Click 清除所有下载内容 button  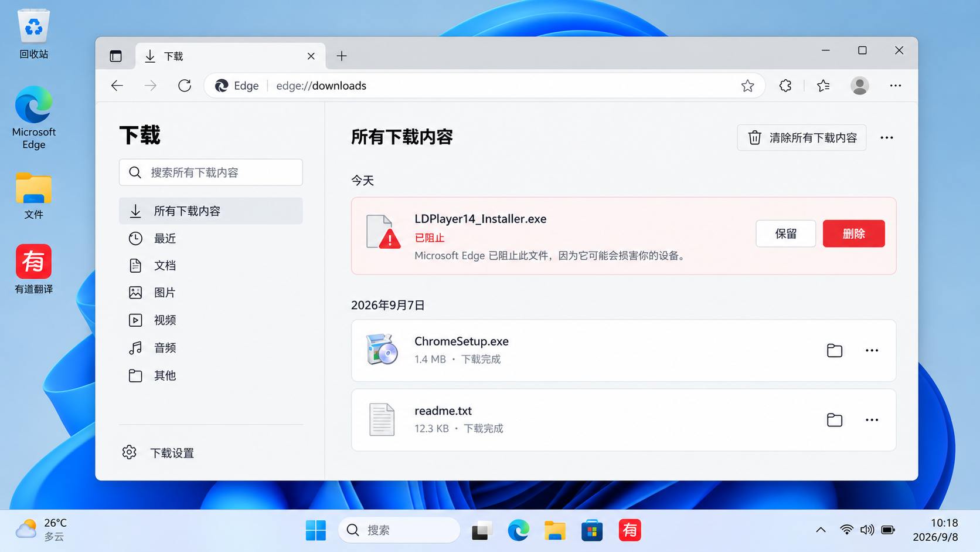[x=801, y=138]
